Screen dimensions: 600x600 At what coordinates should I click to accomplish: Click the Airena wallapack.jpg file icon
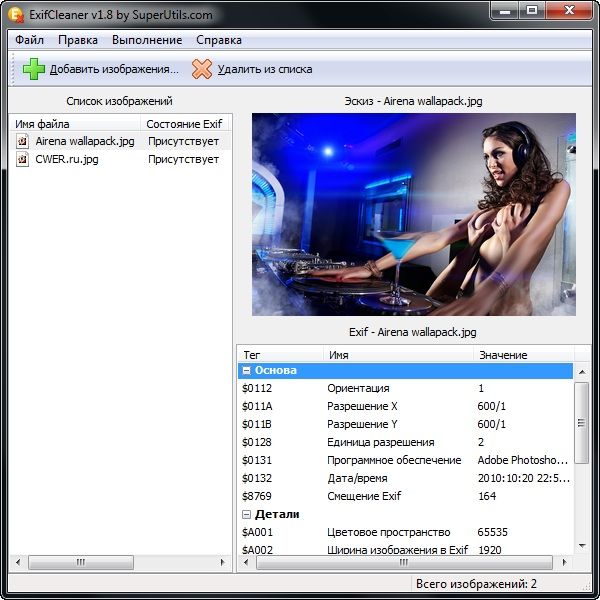[x=22, y=142]
